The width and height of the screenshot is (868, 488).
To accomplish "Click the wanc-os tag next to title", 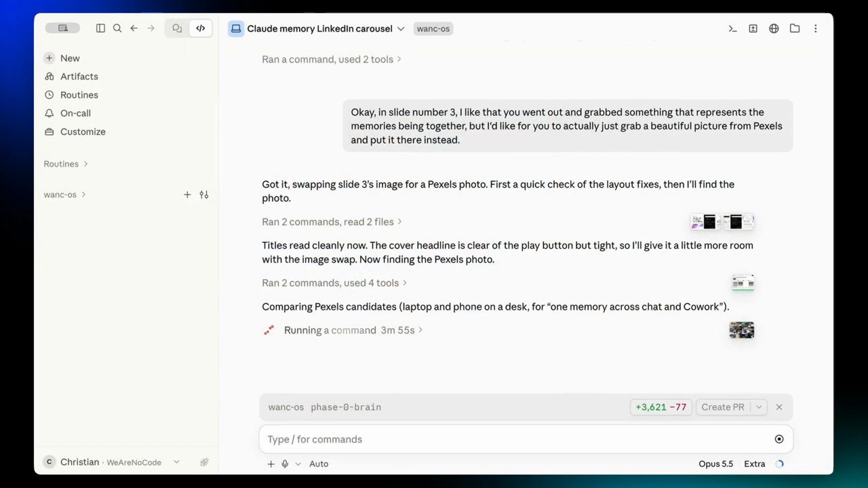I will (x=433, y=28).
